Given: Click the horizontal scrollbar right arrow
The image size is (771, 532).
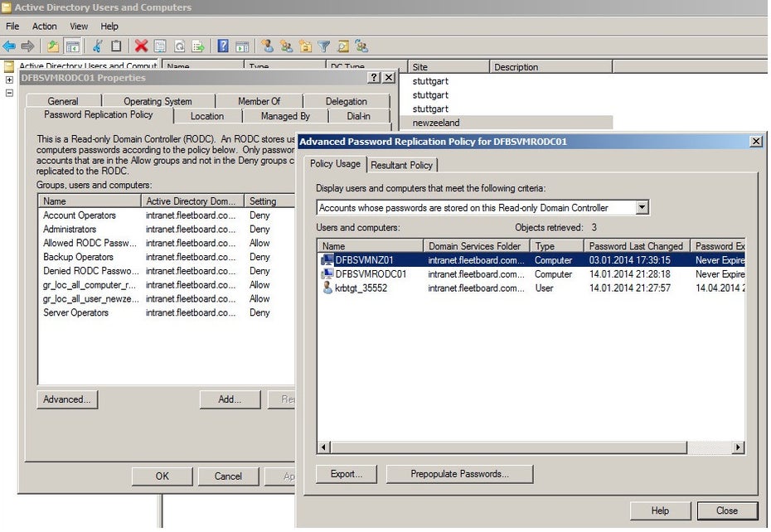Looking at the screenshot, I should (738, 447).
